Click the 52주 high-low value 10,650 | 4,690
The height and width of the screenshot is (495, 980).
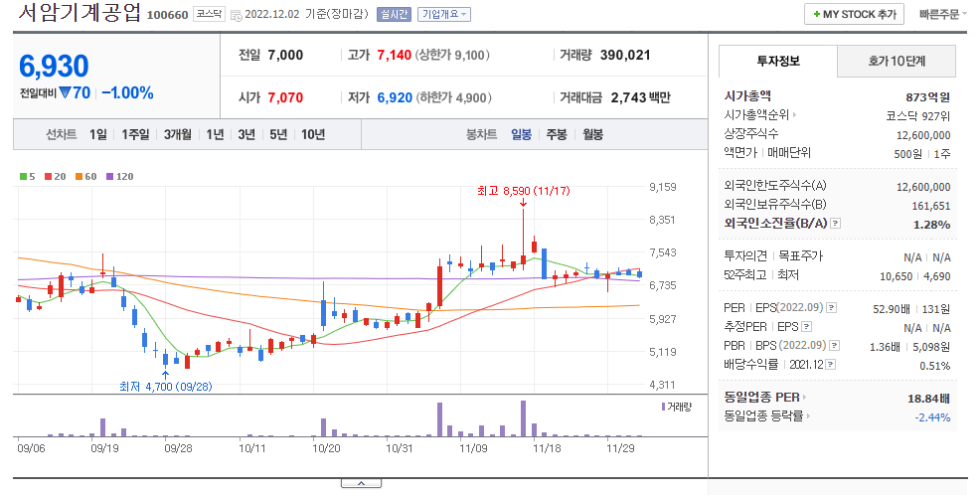(915, 276)
